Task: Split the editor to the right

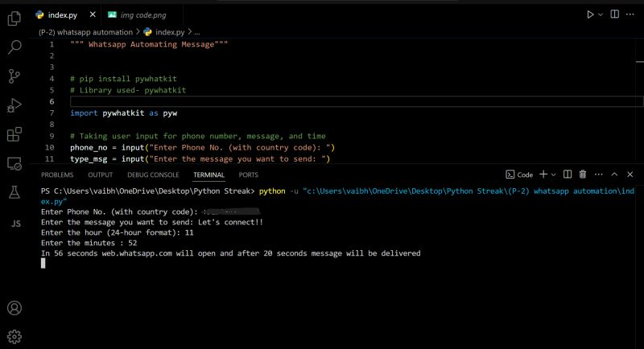Action: coord(615,14)
